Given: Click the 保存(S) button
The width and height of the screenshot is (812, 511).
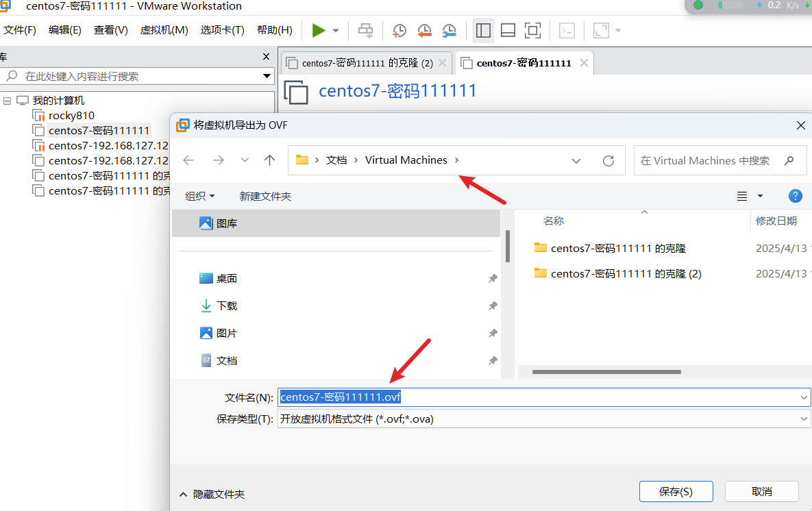Looking at the screenshot, I should point(676,491).
